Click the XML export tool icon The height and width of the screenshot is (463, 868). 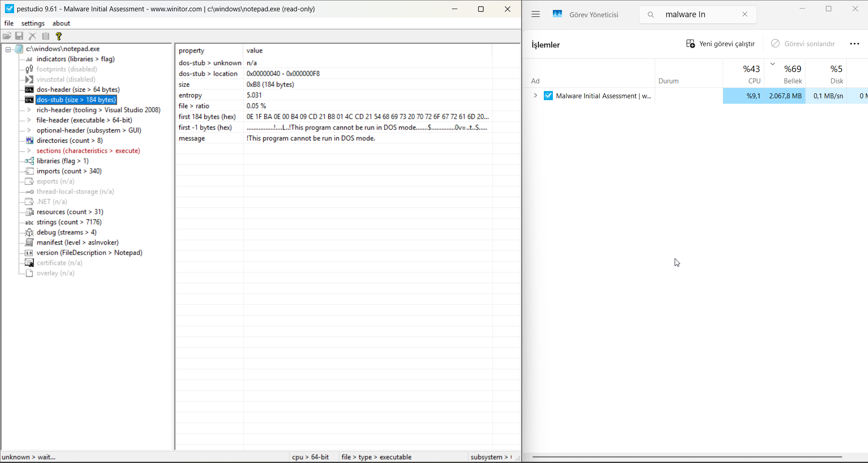[x=32, y=36]
